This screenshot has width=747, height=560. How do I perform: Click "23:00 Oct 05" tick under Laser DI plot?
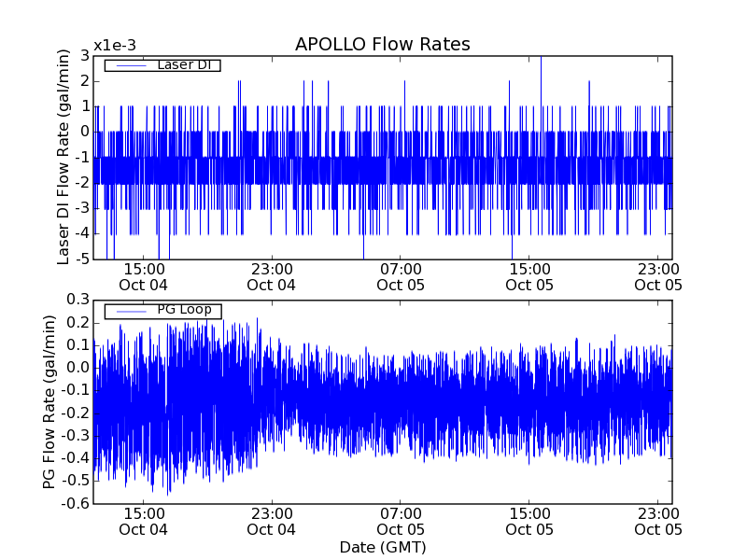point(658,277)
